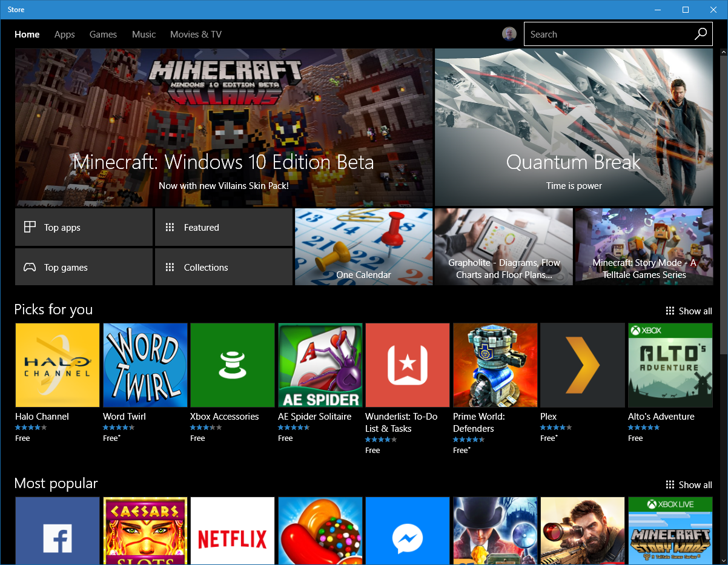The width and height of the screenshot is (728, 565).
Task: Click 'Now with new Villains Skin Pack!' text
Action: click(x=223, y=186)
